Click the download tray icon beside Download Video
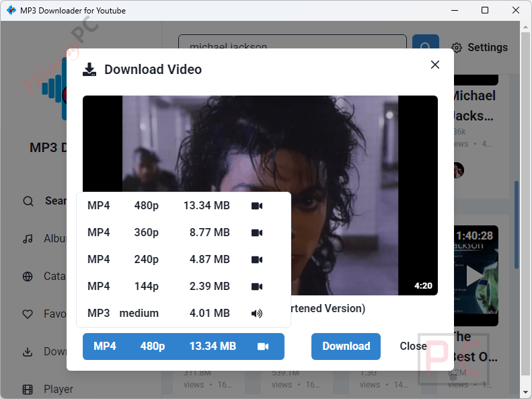The image size is (532, 399). pyautogui.click(x=89, y=69)
